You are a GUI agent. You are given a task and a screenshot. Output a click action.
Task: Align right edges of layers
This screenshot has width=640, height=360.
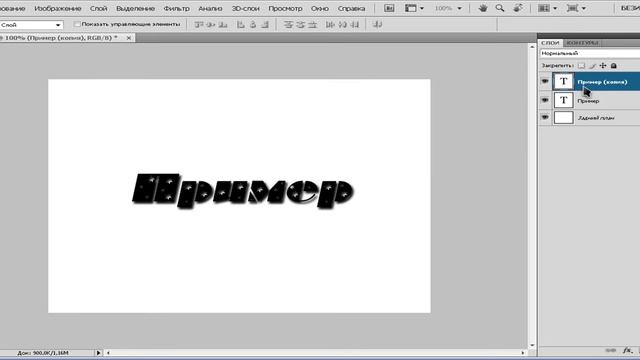coord(265,25)
